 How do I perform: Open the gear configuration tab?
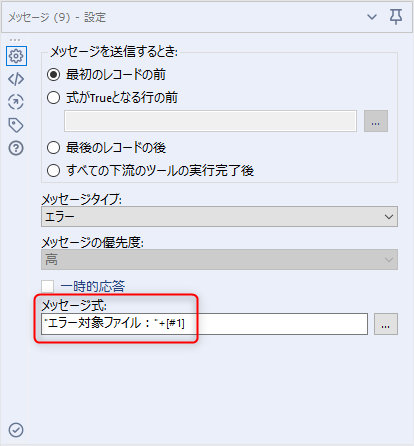click(16, 56)
